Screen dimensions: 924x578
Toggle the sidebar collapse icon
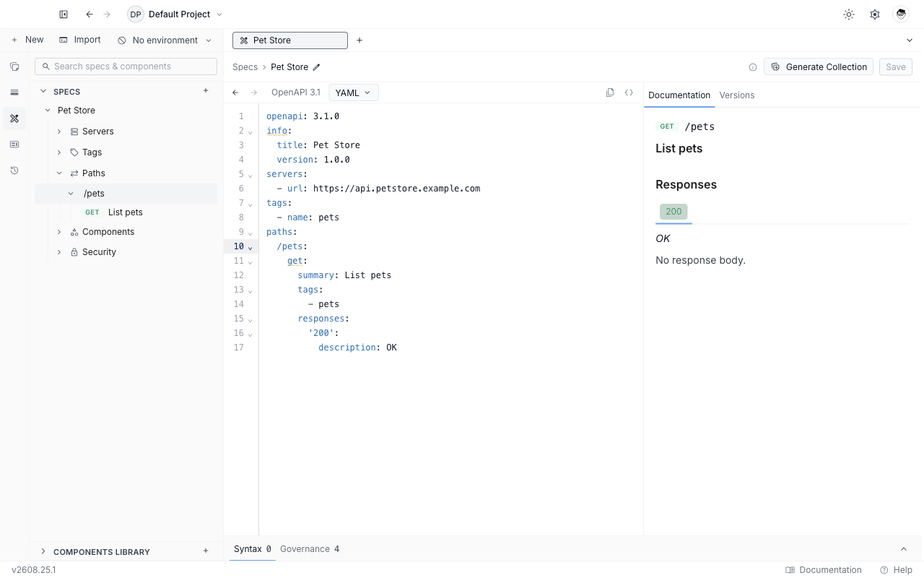64,14
